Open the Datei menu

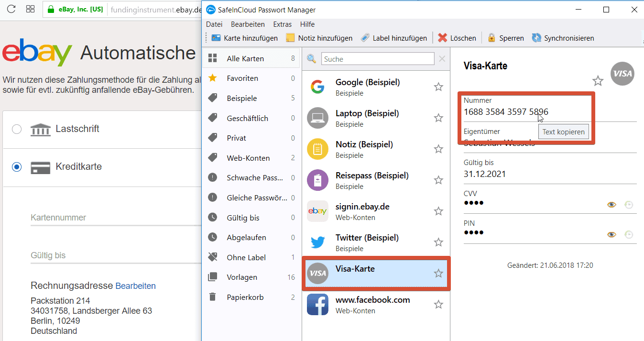[x=214, y=24]
